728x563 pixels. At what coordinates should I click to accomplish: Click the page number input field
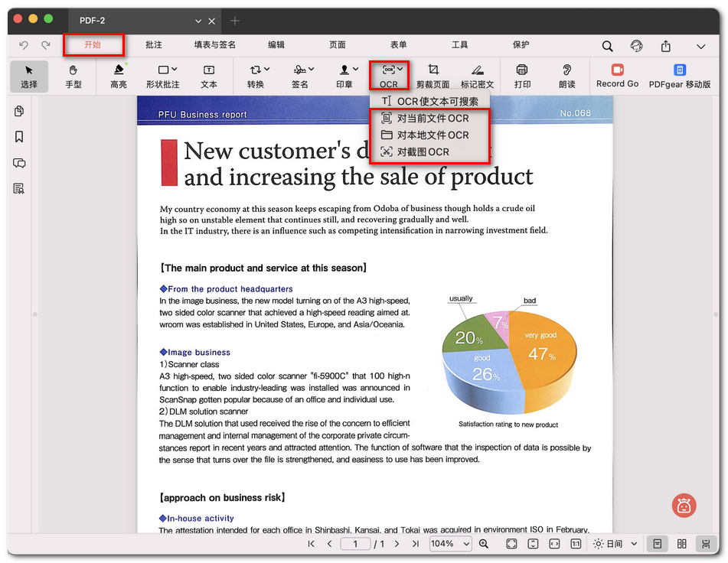(355, 544)
